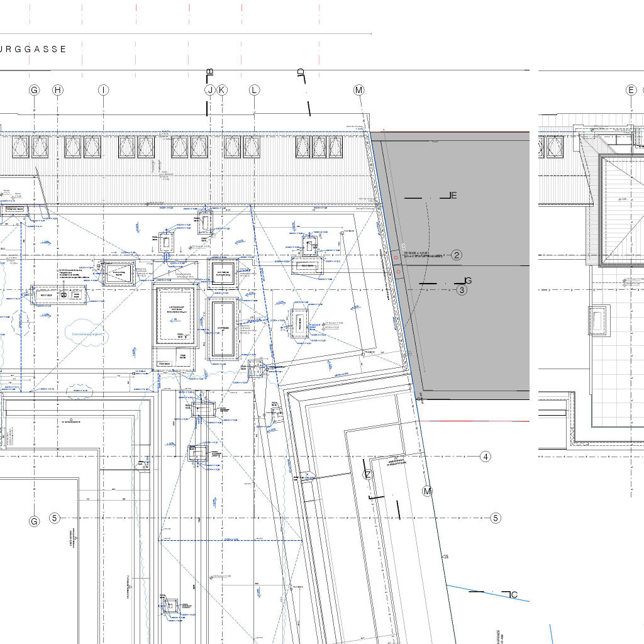Click grid bubble E at top right
The height and width of the screenshot is (644, 644).
631,90
